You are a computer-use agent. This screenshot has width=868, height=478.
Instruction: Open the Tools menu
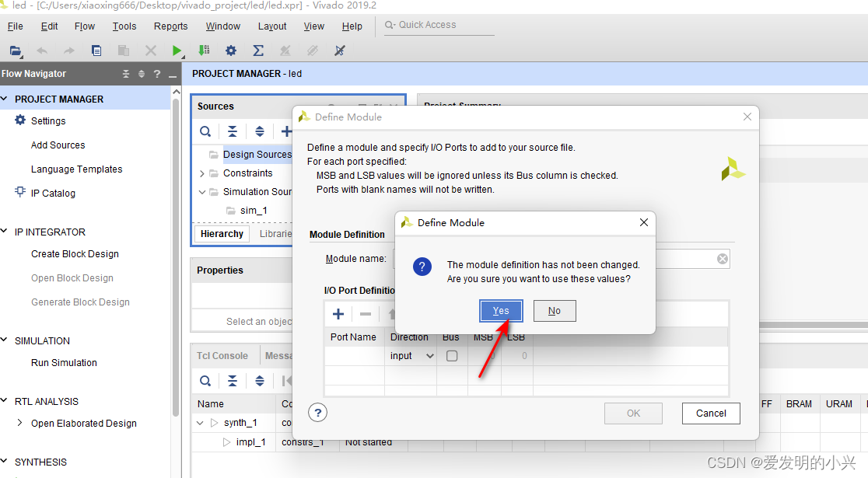click(x=124, y=26)
